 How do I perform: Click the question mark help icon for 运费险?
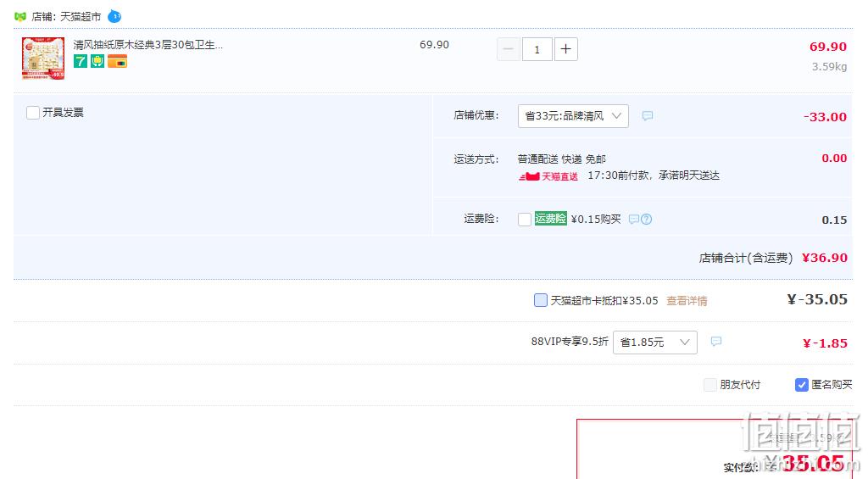(646, 220)
